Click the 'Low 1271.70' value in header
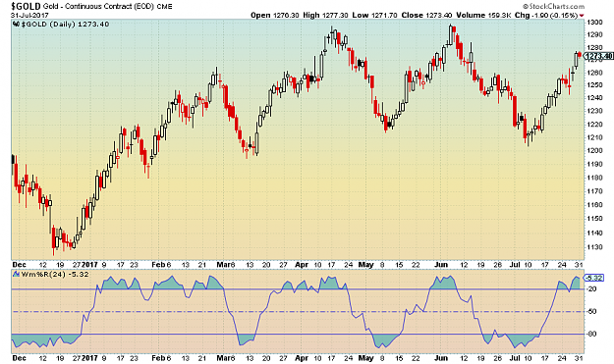Screen dimensions: 614x364 point(374,16)
